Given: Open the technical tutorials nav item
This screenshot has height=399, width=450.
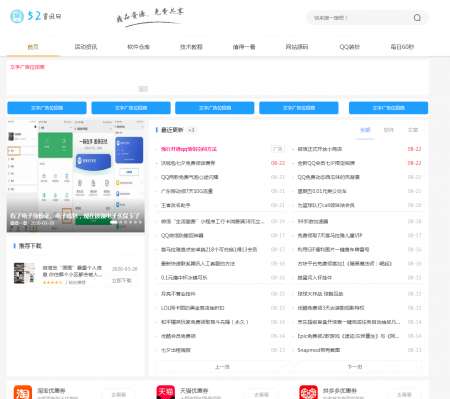Looking at the screenshot, I should (191, 47).
